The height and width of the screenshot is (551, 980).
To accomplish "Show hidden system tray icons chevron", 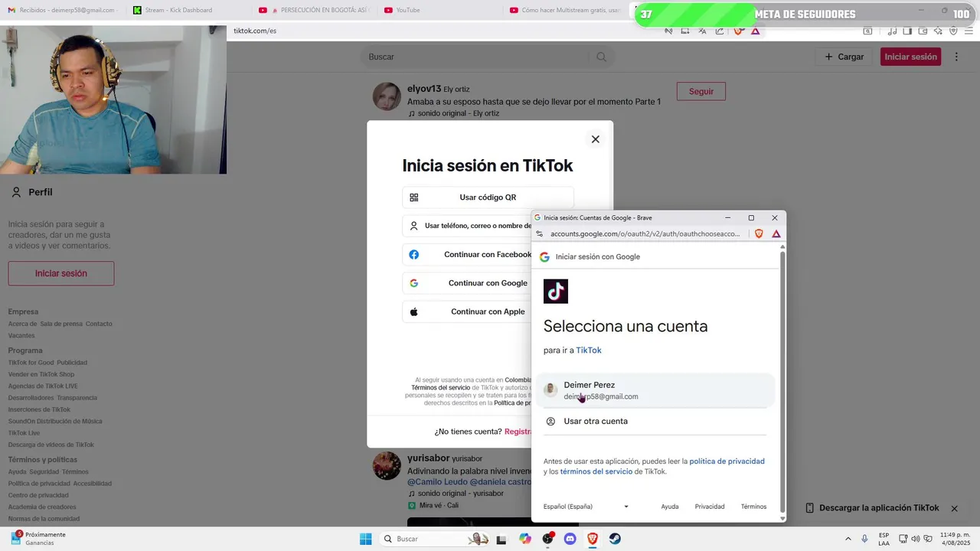I will pyautogui.click(x=848, y=539).
